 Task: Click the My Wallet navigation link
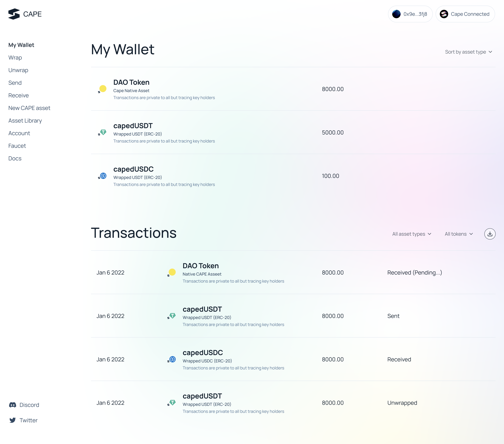21,45
